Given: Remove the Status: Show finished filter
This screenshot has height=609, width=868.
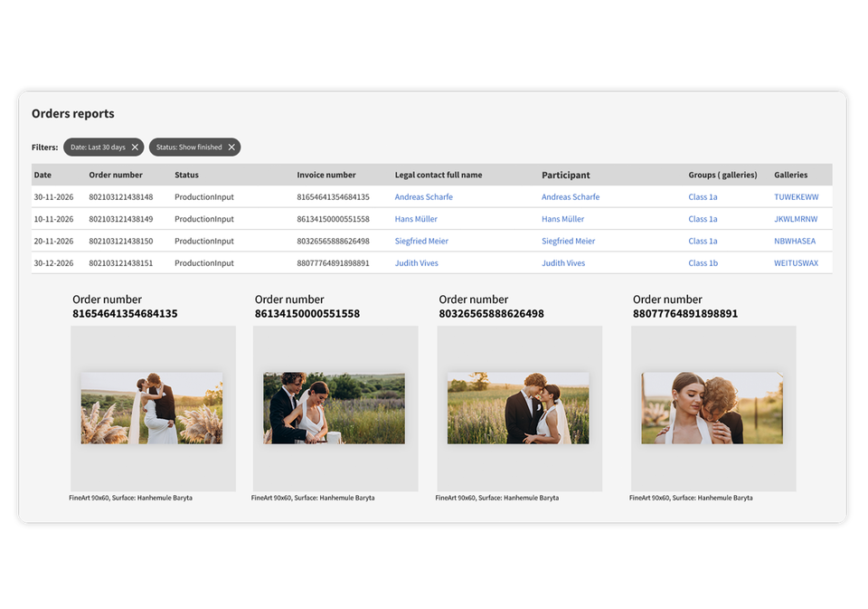Looking at the screenshot, I should 231,147.
